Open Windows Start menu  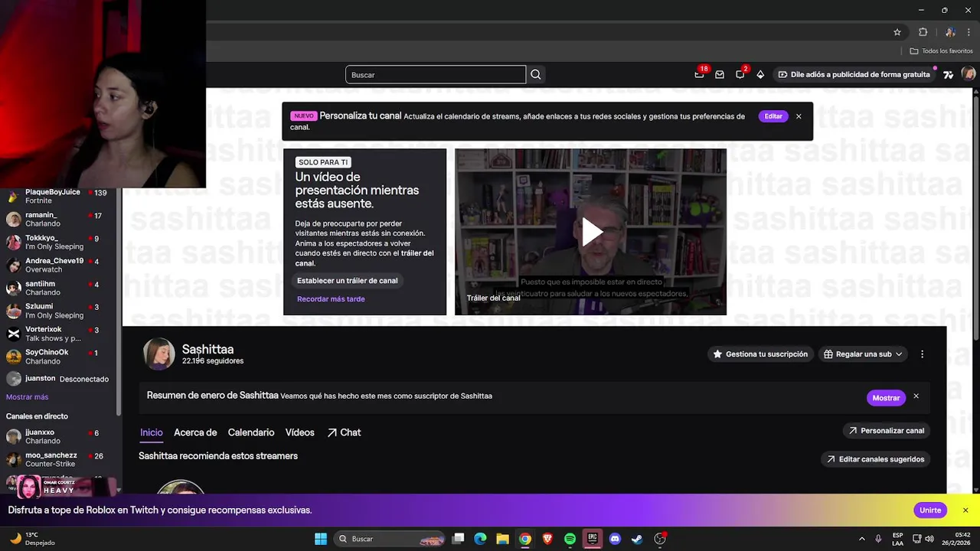click(x=321, y=539)
